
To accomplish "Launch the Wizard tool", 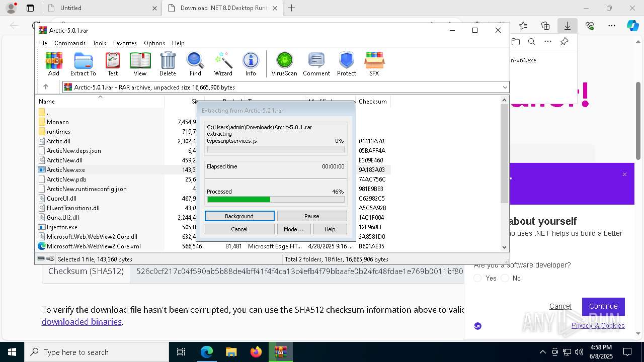I will pos(223,64).
